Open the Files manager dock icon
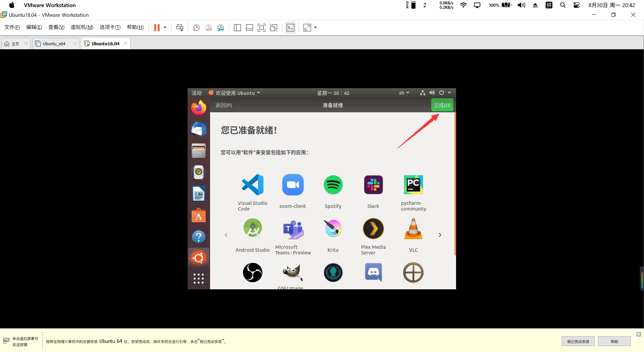This screenshot has width=644, height=352. (x=199, y=151)
